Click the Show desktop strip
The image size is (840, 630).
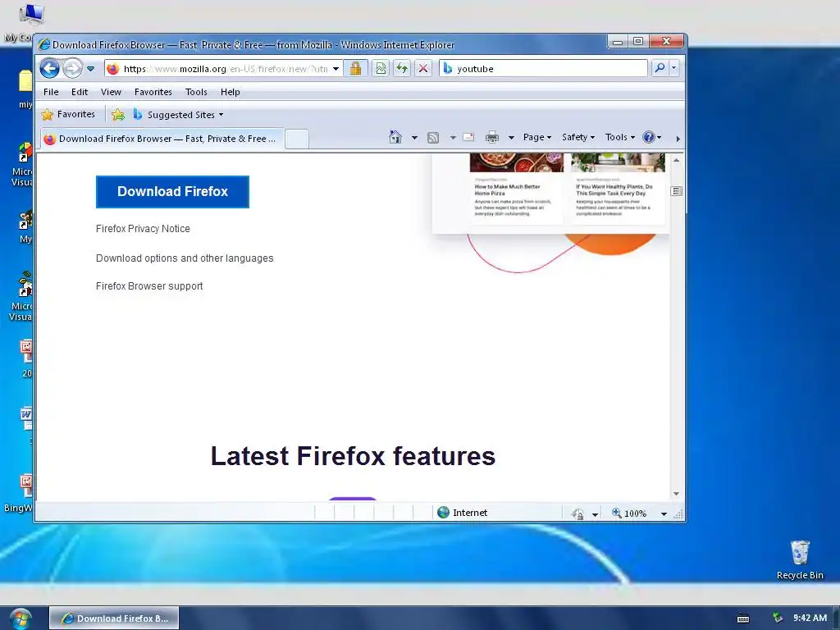pos(836,619)
